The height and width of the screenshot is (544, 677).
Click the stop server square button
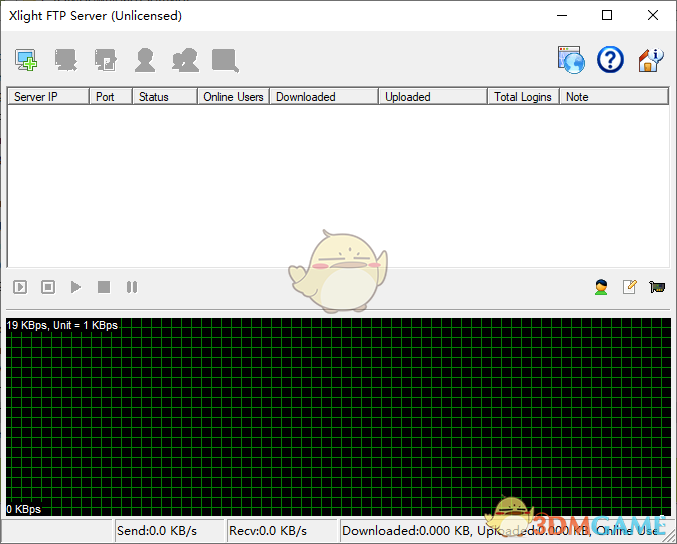(104, 287)
